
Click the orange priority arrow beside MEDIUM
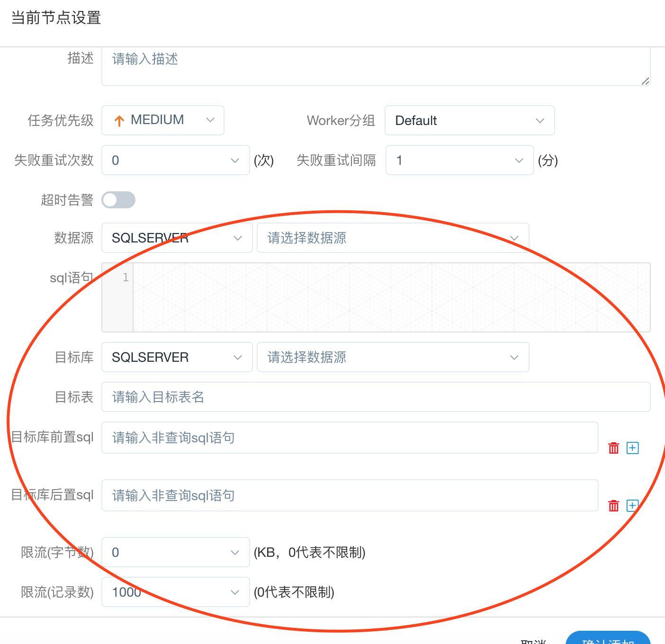[x=119, y=121]
